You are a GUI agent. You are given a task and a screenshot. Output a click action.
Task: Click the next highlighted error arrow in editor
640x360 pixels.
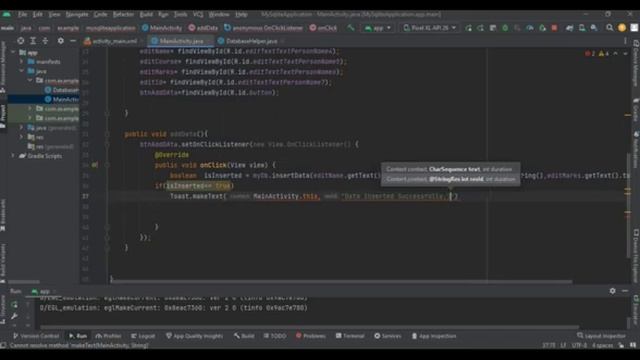[625, 53]
